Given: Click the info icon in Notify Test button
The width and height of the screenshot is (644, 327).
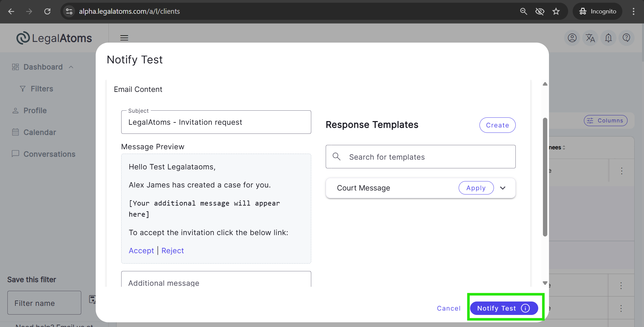Looking at the screenshot, I should (x=525, y=308).
